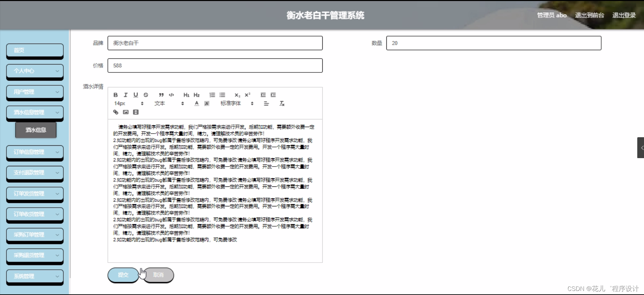Decrease indent with the outdent icon
Image resolution: width=644 pixels, height=295 pixels.
click(263, 95)
